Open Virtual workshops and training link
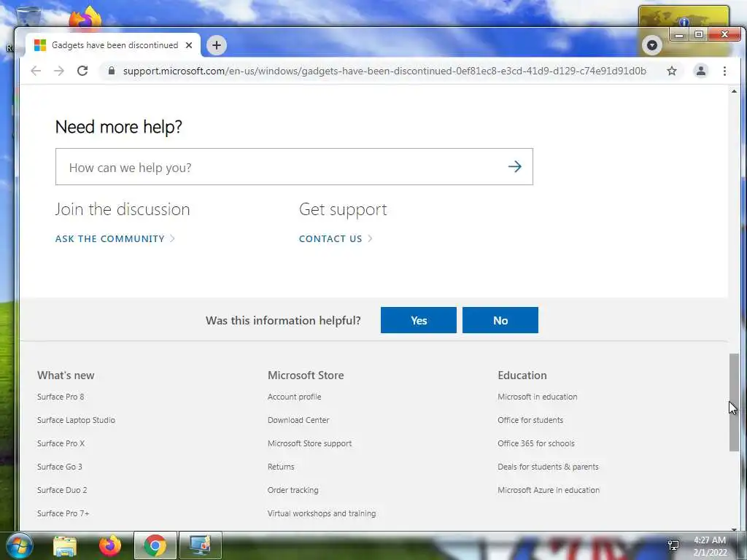Viewport: 747px width, 560px height. [322, 513]
